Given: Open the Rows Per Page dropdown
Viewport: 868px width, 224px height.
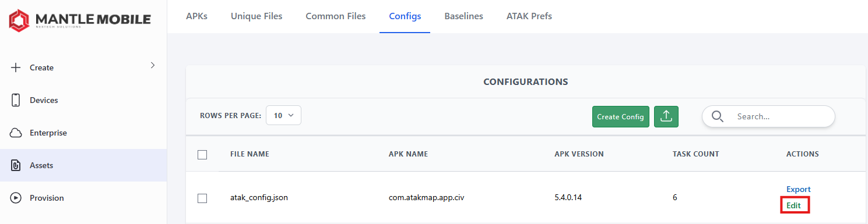Looking at the screenshot, I should [x=283, y=116].
